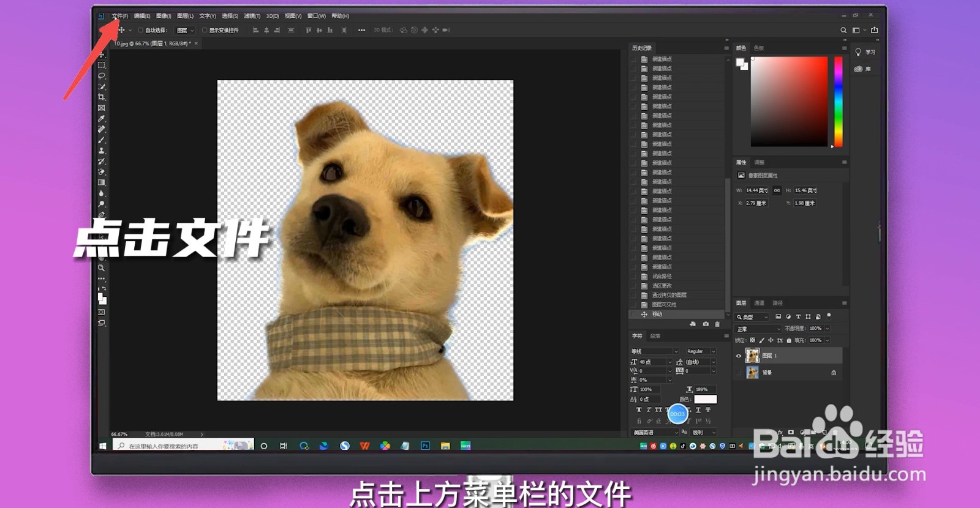The height and width of the screenshot is (508, 980).
Task: Open 类型 layer filter dropdown
Action: pos(752,317)
